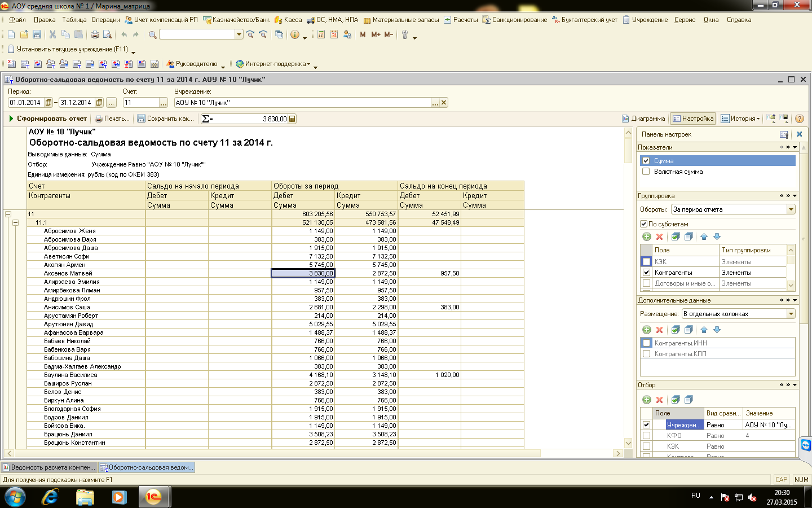
Task: Click the red delete icon in Отбор section
Action: click(x=659, y=400)
